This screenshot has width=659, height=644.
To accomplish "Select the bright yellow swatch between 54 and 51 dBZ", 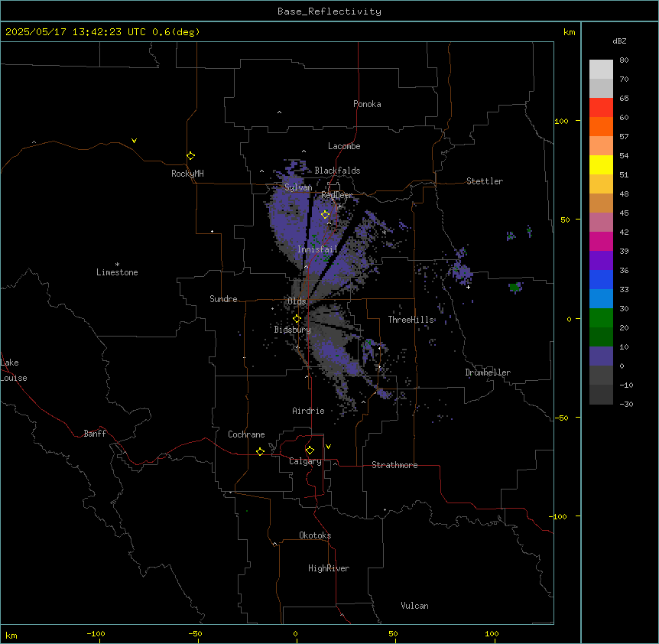I will click(x=601, y=164).
